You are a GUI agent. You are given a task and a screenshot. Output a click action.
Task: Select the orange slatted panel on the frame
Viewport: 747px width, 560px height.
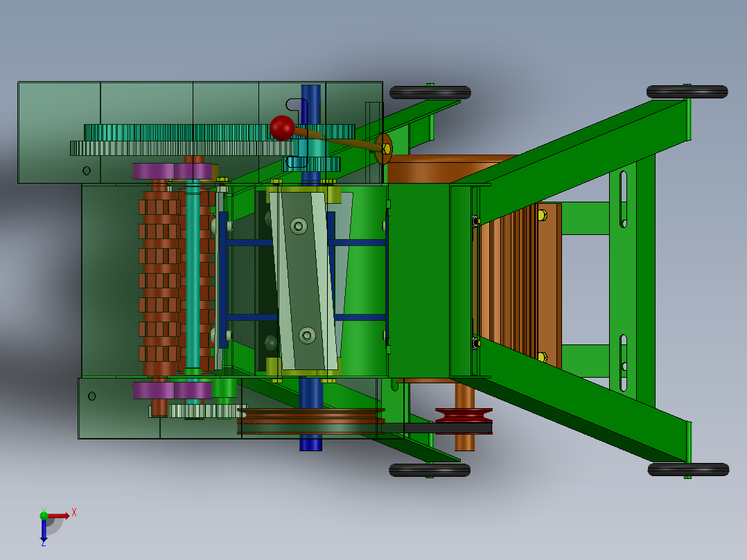click(x=519, y=285)
